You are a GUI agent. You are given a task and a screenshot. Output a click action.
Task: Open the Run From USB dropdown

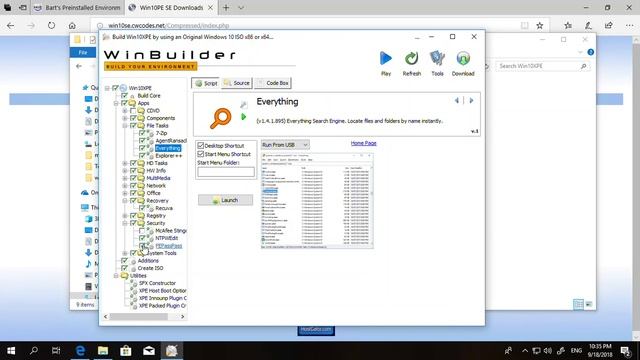[285, 145]
